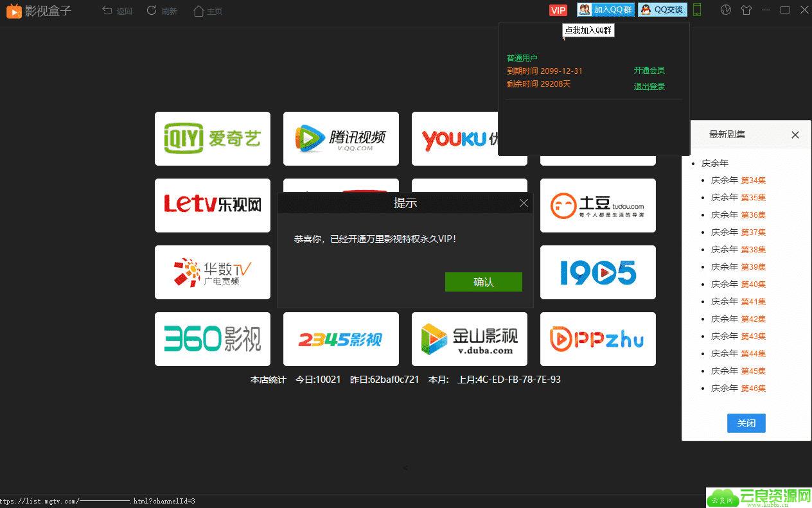Click the 影视盒子 app logo icon
Image resolution: width=812 pixels, height=508 pixels.
click(x=13, y=10)
